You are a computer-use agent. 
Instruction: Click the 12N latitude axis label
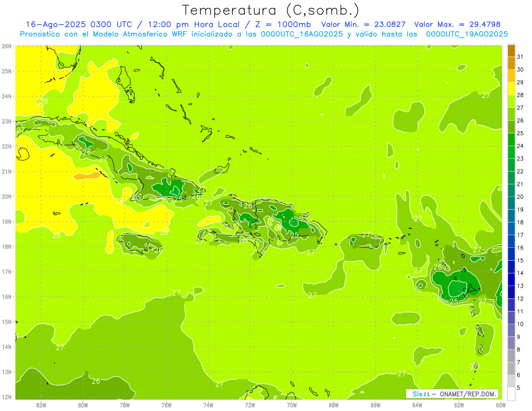(6, 397)
